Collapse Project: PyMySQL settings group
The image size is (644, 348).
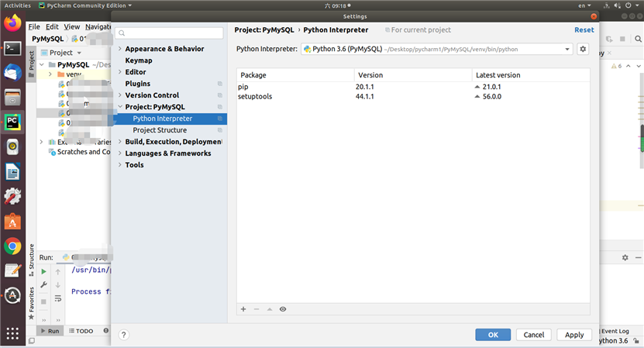[x=120, y=107]
